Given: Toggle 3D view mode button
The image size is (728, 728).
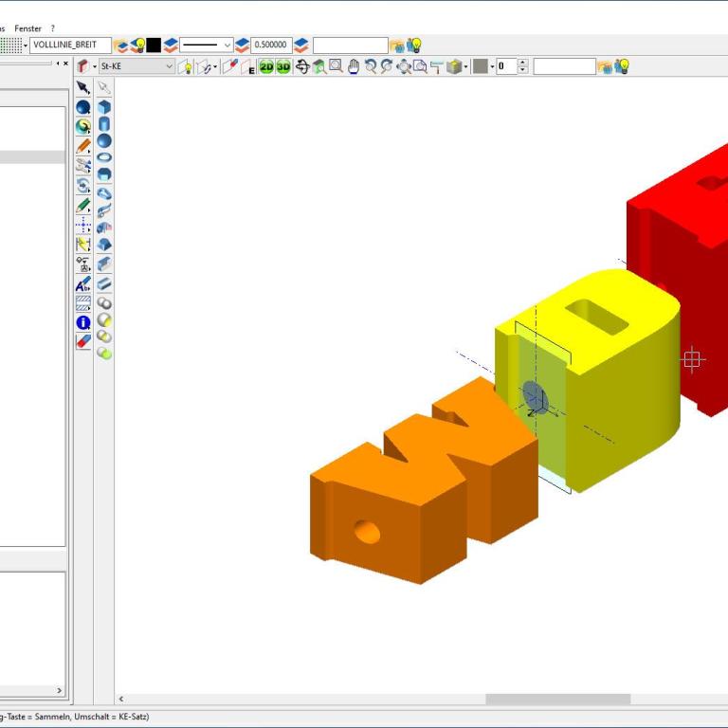Looking at the screenshot, I should coord(283,66).
